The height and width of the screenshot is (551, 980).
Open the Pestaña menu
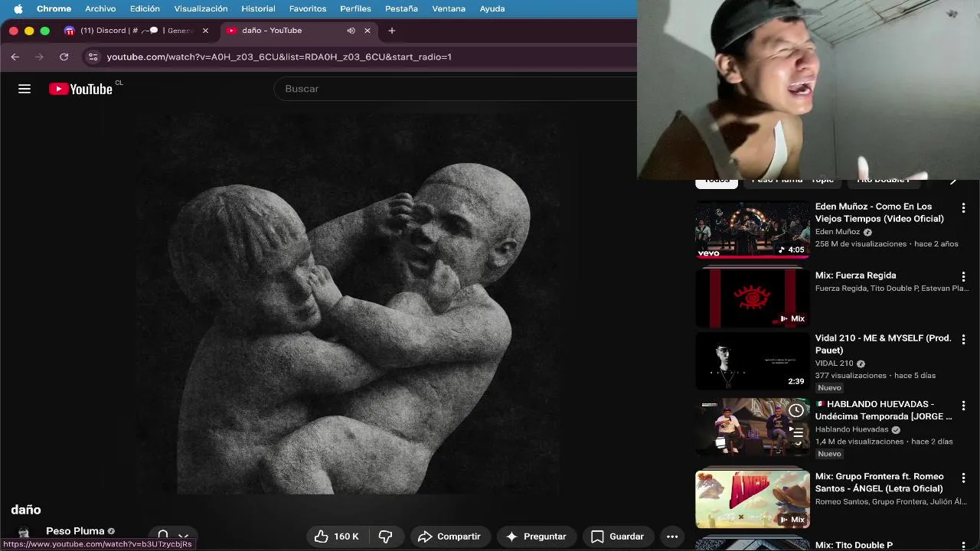[x=401, y=8]
